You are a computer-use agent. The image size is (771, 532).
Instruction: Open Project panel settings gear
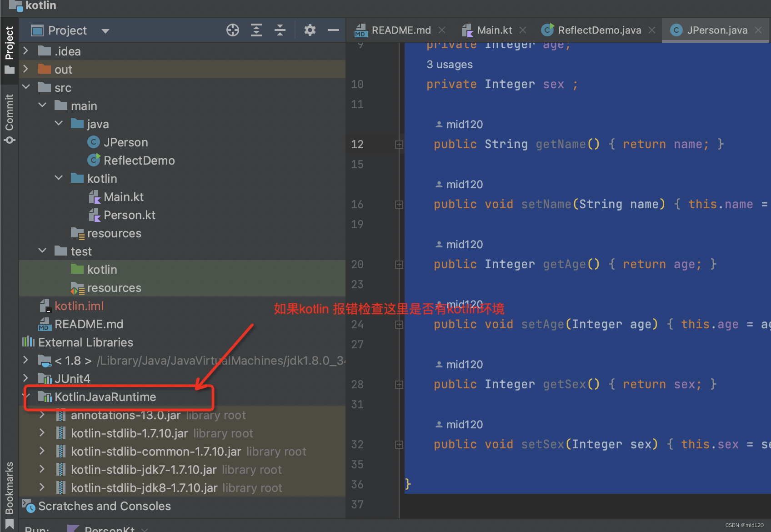310,30
